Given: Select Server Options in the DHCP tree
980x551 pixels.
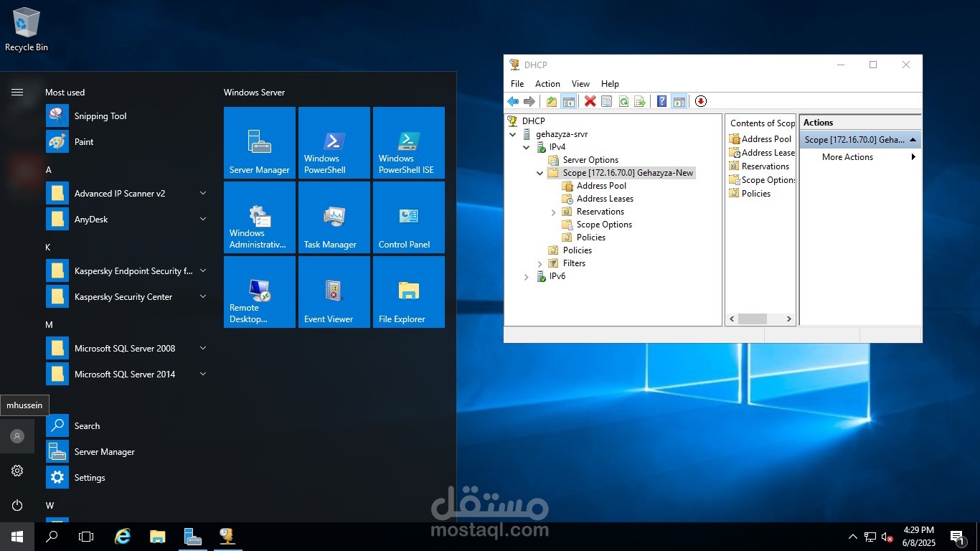Looking at the screenshot, I should (x=590, y=160).
